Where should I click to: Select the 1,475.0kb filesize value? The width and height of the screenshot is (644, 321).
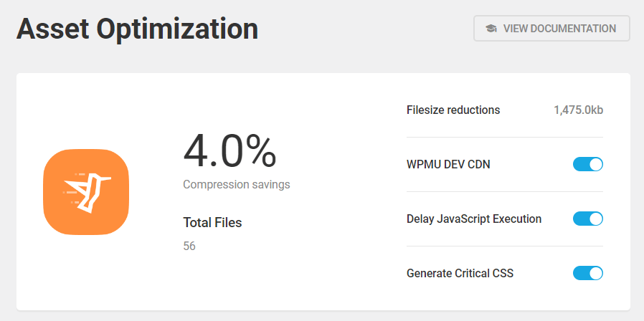click(x=578, y=110)
